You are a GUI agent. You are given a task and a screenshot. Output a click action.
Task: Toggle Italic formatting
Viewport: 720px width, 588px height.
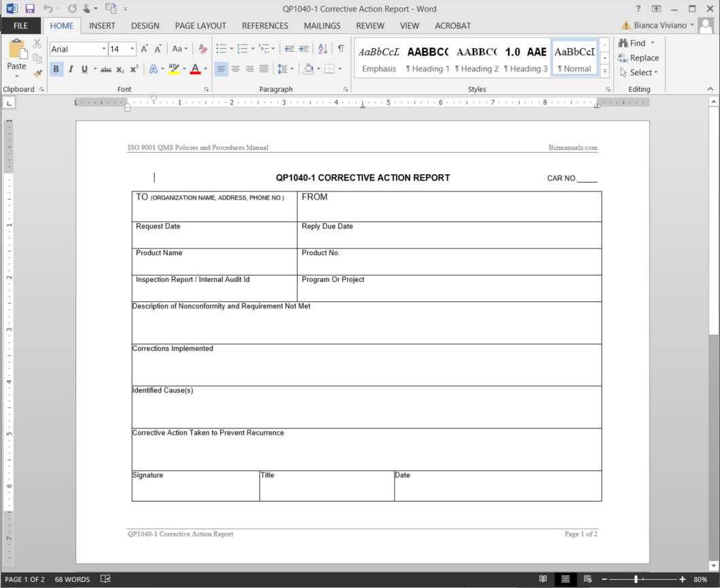pyautogui.click(x=71, y=69)
